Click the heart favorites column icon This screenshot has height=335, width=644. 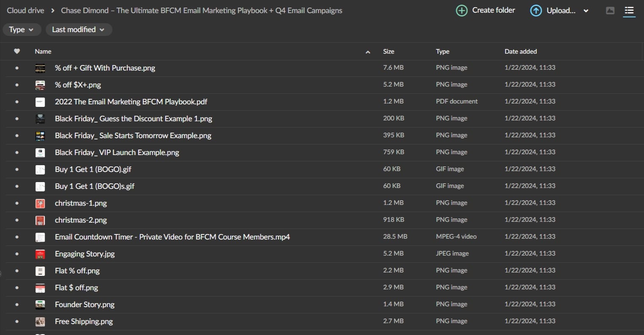(x=17, y=51)
